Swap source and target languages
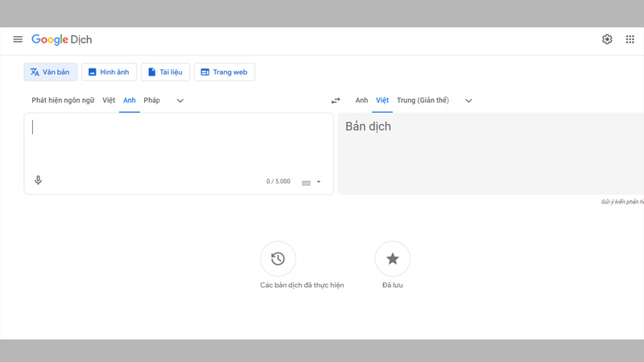Screen dimensions: 644x362 coord(336,101)
